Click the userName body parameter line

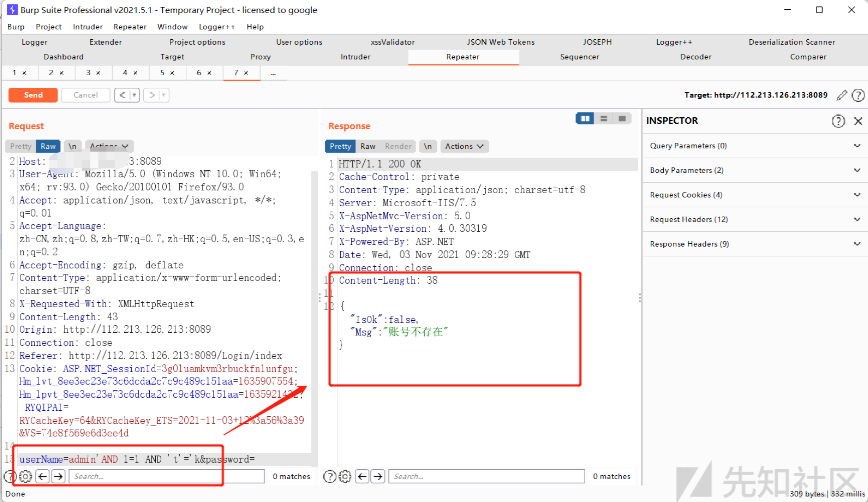[137, 459]
